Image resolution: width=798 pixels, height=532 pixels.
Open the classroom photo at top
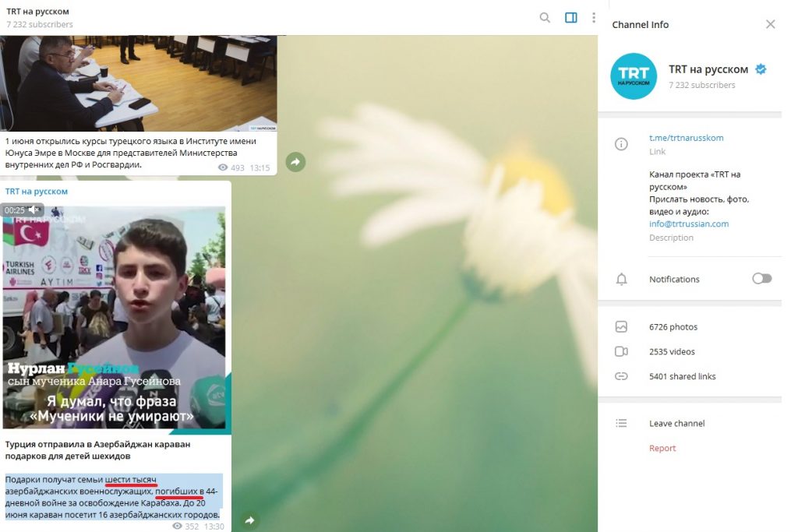(139, 83)
